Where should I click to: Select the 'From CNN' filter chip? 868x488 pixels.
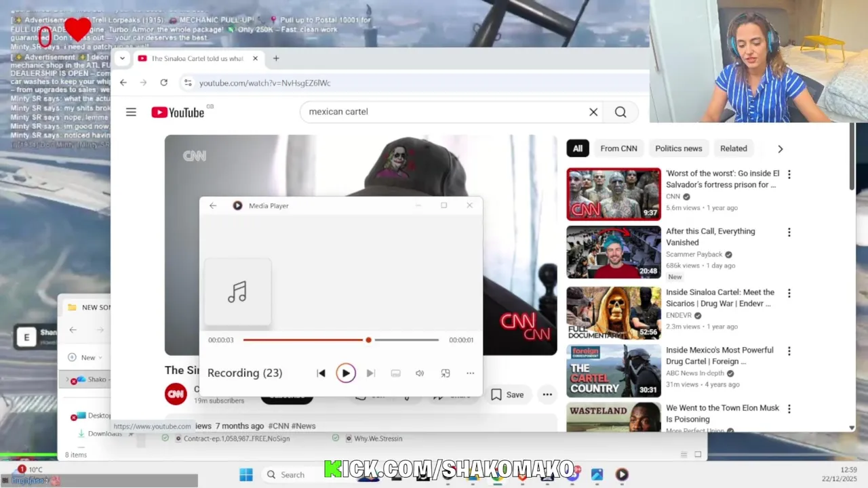618,148
